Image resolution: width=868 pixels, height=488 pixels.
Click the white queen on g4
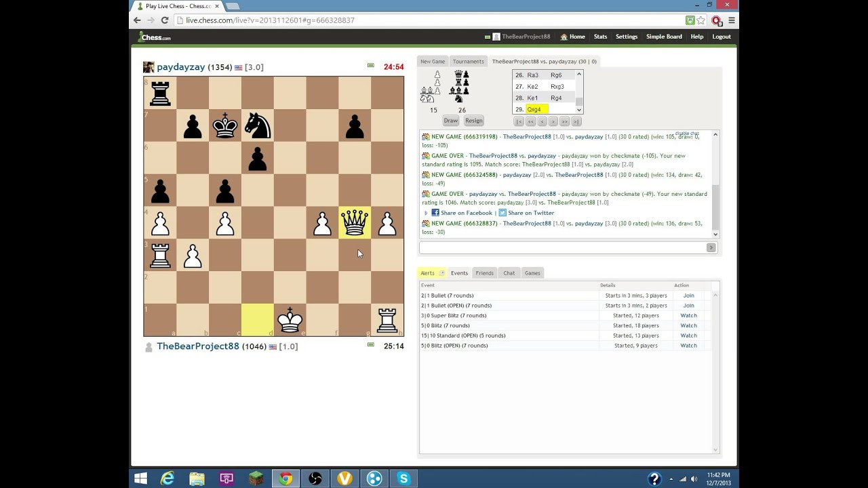click(355, 222)
